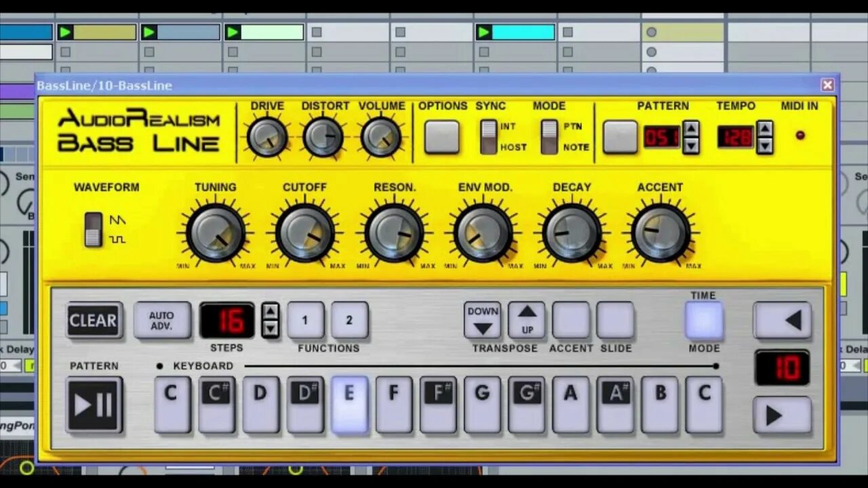The height and width of the screenshot is (488, 868).
Task: Go to next step with right arrow
Action: pyautogui.click(x=782, y=415)
